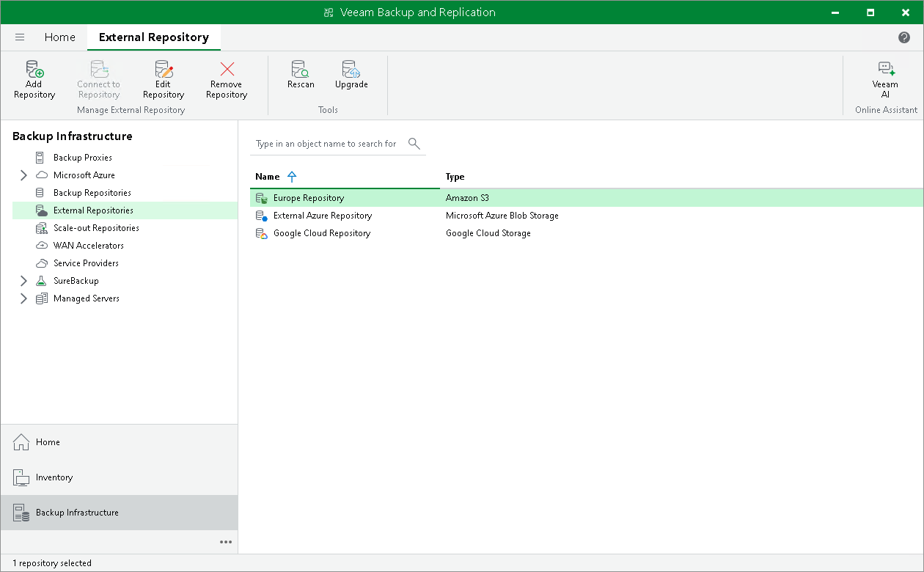Open the Backup Infrastructure view
Image resolution: width=924 pixels, height=572 pixels.
pos(119,513)
